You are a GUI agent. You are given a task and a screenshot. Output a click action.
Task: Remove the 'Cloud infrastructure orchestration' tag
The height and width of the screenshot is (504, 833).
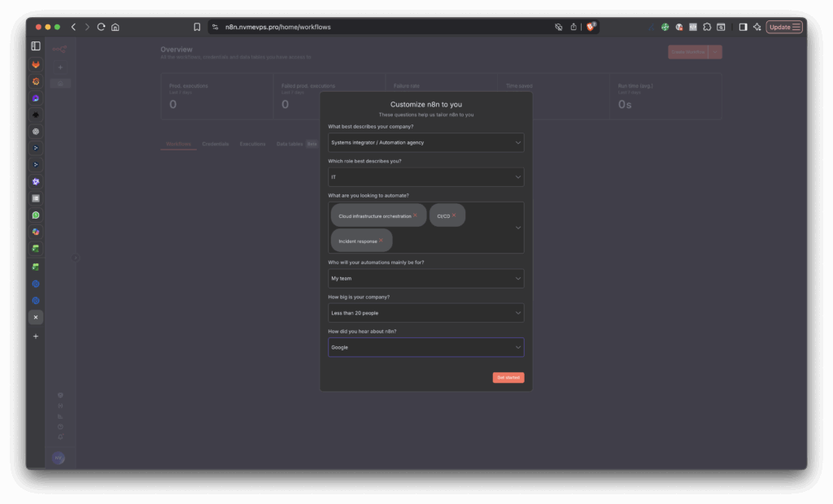[415, 215]
